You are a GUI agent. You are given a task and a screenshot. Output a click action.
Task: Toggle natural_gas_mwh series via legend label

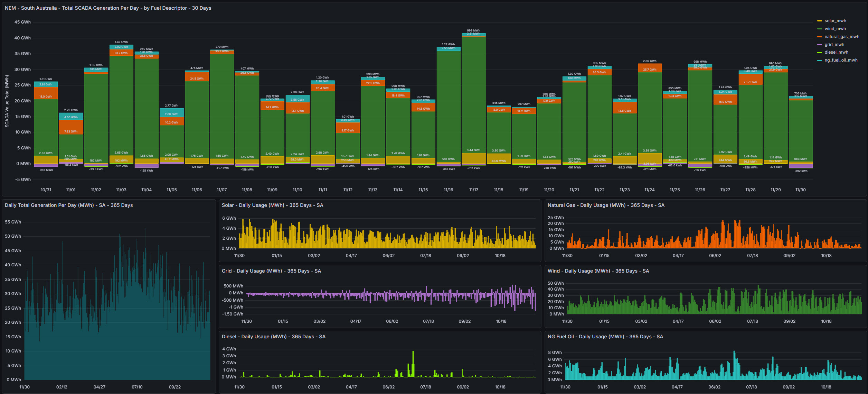pyautogui.click(x=841, y=37)
